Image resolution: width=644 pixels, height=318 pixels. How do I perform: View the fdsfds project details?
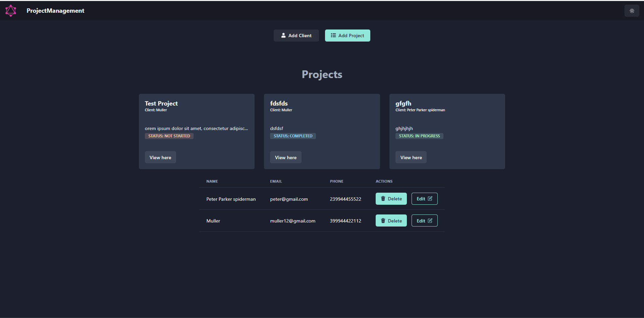point(285,157)
